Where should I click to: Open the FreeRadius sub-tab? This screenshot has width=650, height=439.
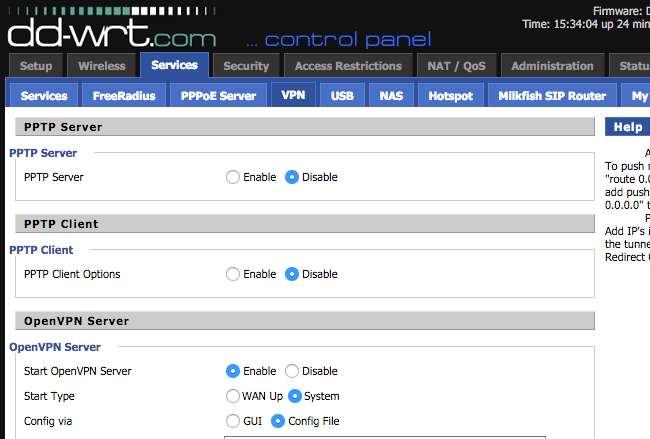(x=124, y=95)
